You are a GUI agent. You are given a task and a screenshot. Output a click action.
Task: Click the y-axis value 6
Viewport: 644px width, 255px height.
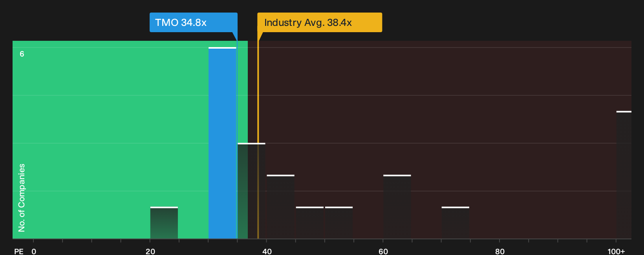coord(22,54)
